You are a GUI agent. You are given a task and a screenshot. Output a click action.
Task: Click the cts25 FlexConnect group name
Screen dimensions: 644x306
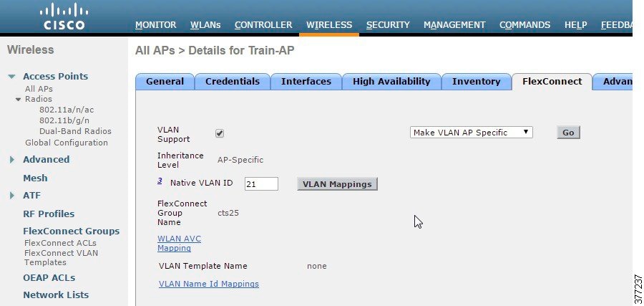(228, 213)
